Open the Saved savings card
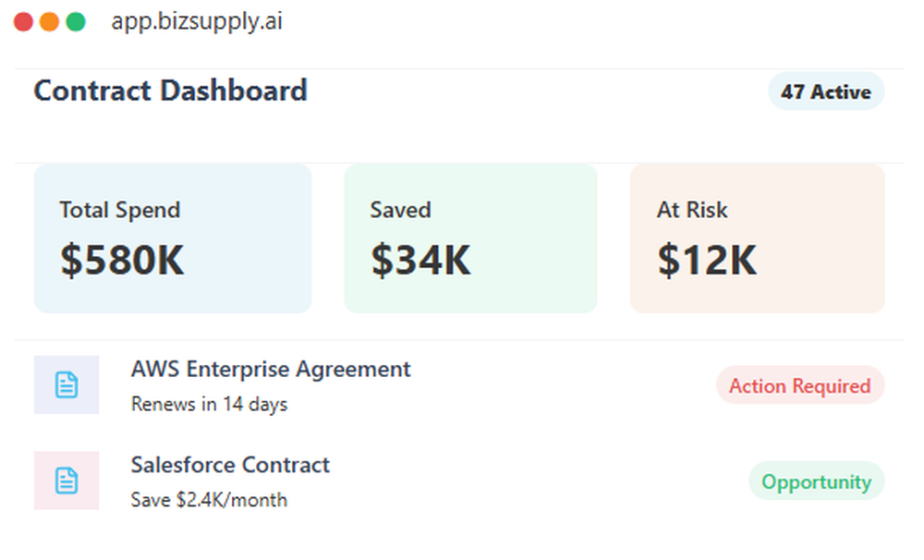This screenshot has height=560, width=924. [471, 238]
